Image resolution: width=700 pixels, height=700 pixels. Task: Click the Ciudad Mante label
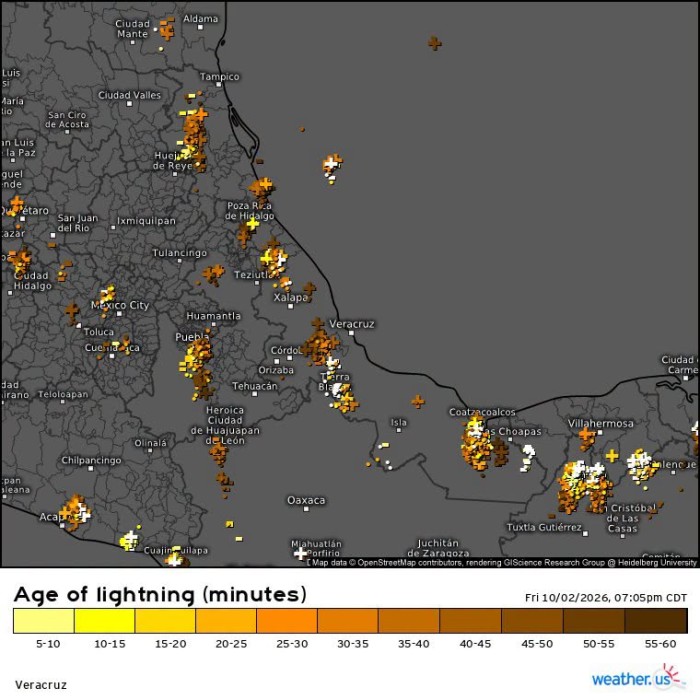(132, 29)
